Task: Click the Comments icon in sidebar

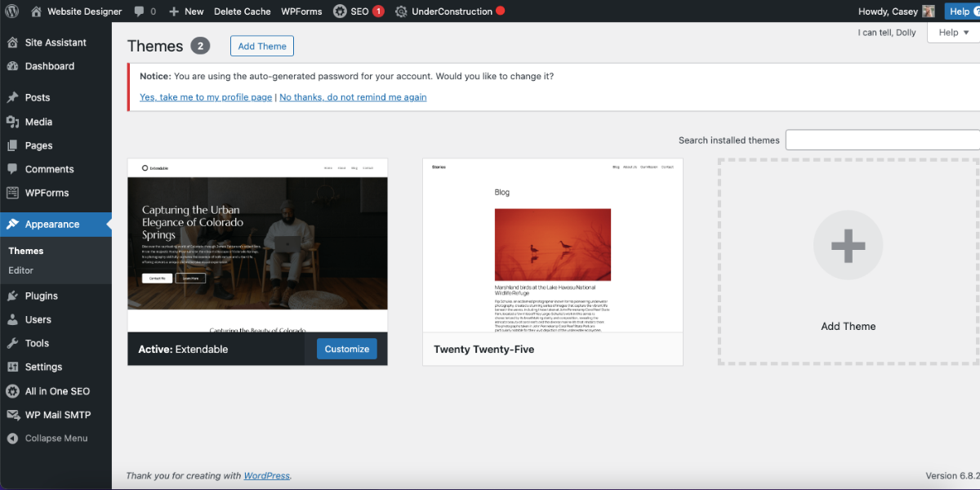Action: (x=12, y=169)
